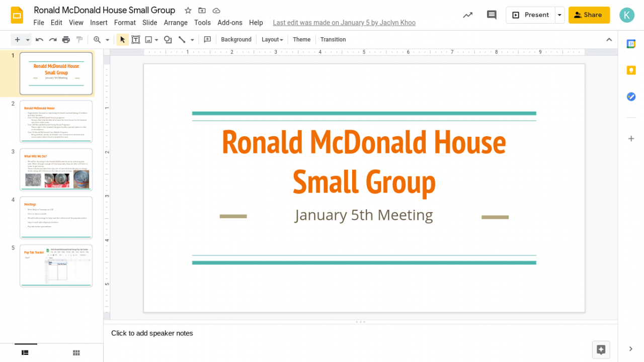
Task: Undo the last action
Action: pos(39,40)
